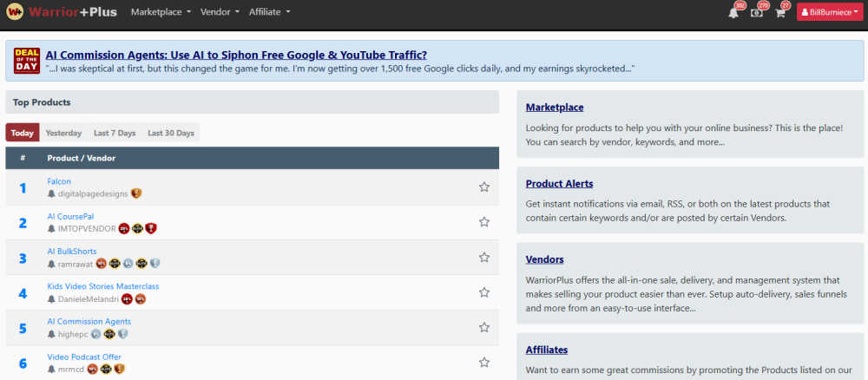Viewport: 868px width, 380px height.
Task: Click the Top Products panel header
Action: (252, 102)
